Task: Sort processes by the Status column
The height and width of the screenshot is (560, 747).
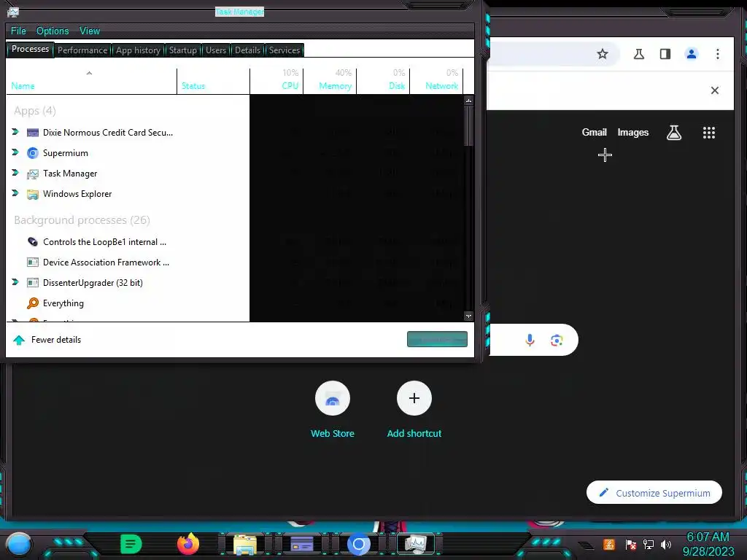Action: [x=213, y=81]
